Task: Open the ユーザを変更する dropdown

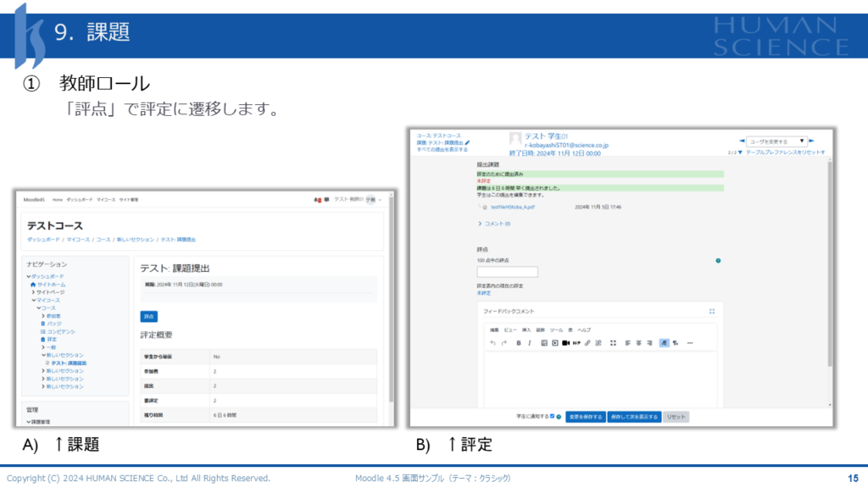Action: [776, 141]
